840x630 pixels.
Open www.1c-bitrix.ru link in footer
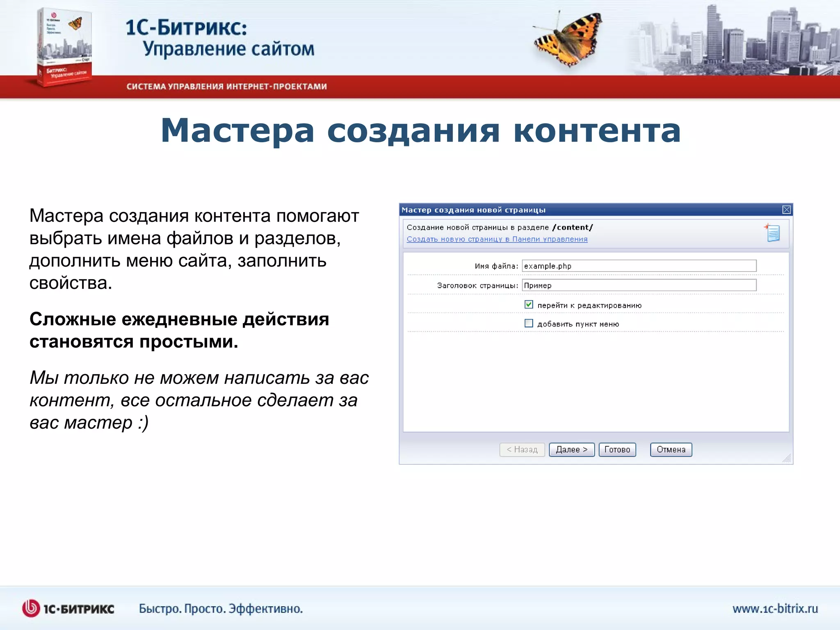pos(775,609)
